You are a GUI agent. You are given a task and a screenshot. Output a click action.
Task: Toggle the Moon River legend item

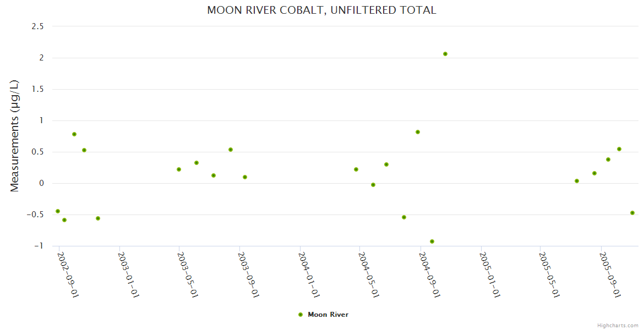[x=328, y=315]
